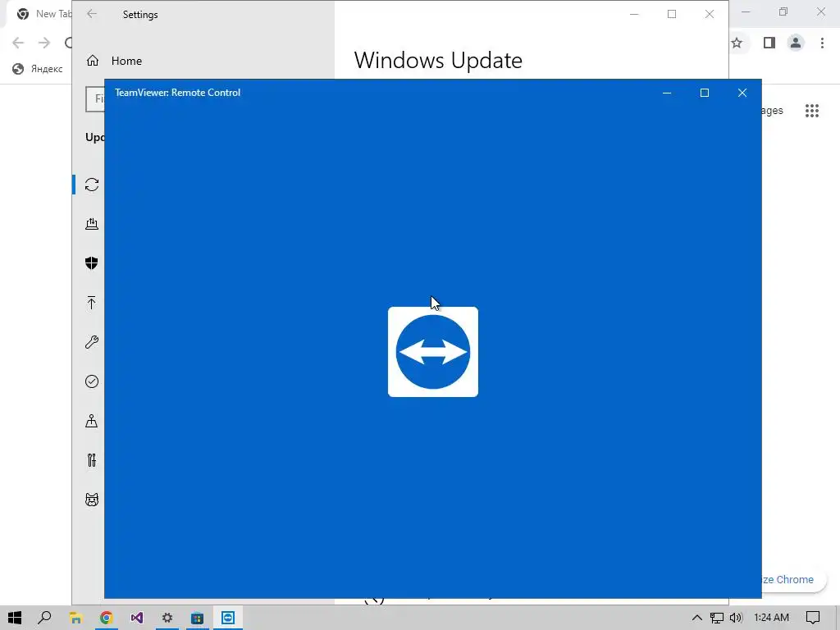Open Chrome's three-dot menu
This screenshot has height=630, width=840.
click(x=822, y=43)
